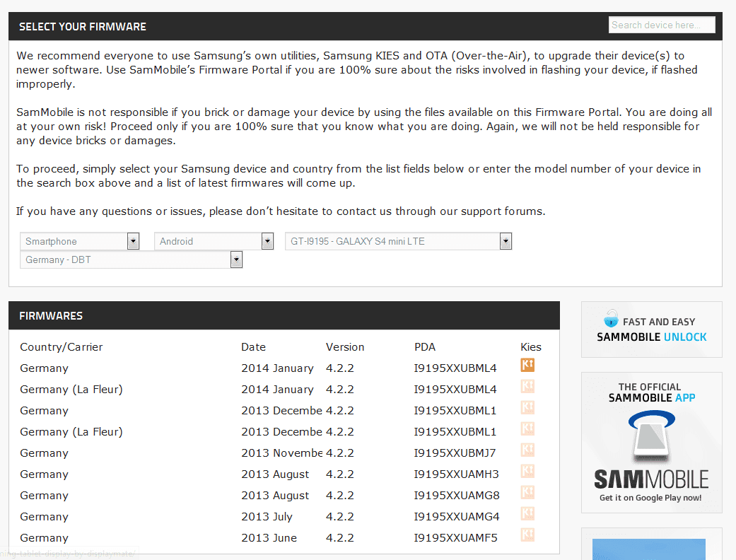Screen dimensions: 736x560
Task: Click the 2013 August date beside I9195XXUAMG8
Action: click(275, 495)
